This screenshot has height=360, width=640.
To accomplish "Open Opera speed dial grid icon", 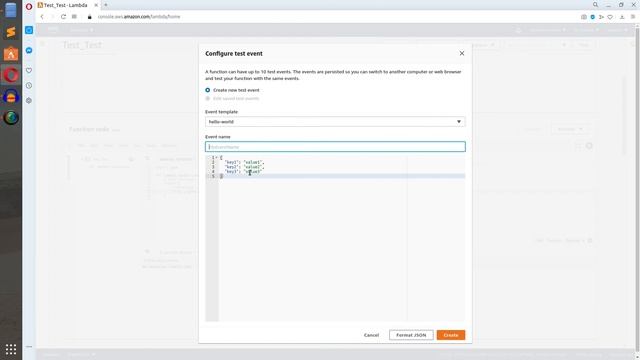I will (x=74, y=17).
